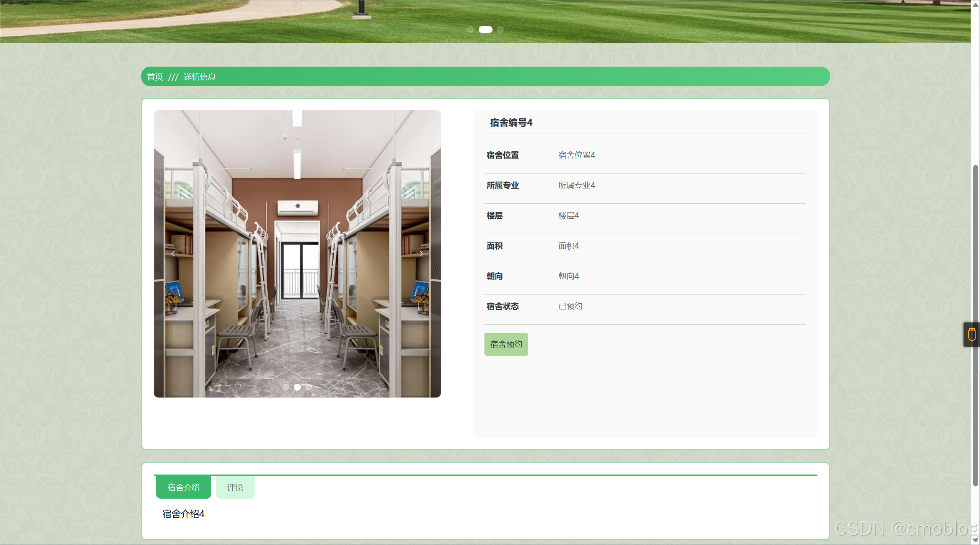Select the 宿舍介绍 tab
This screenshot has width=980, height=545.
click(183, 487)
